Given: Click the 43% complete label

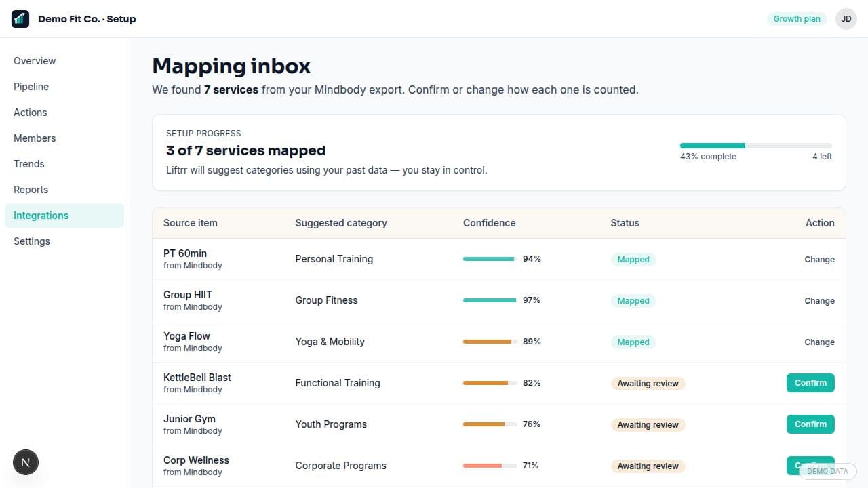Looking at the screenshot, I should click(708, 157).
